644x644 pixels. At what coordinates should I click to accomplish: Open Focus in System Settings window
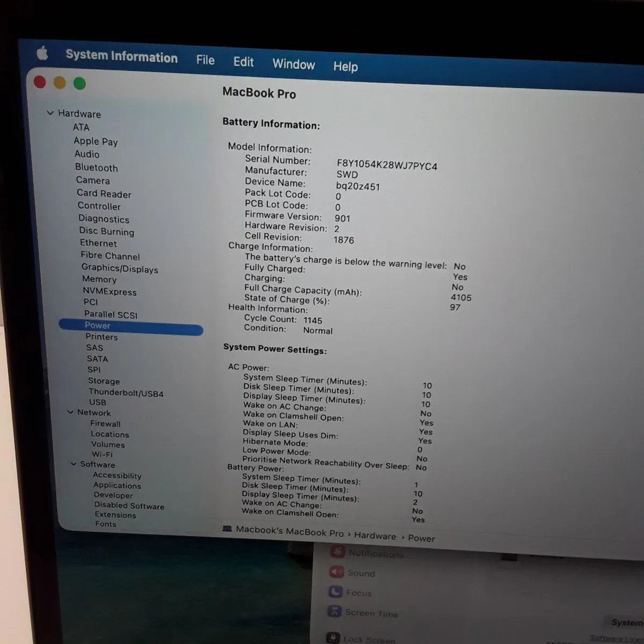click(x=351, y=592)
